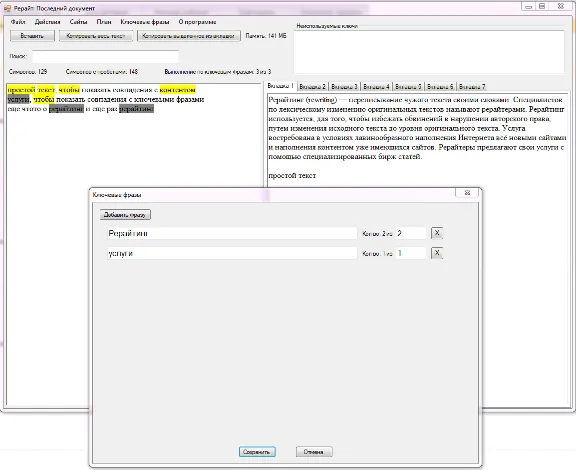Focus the Поиск search field

pos(105,57)
